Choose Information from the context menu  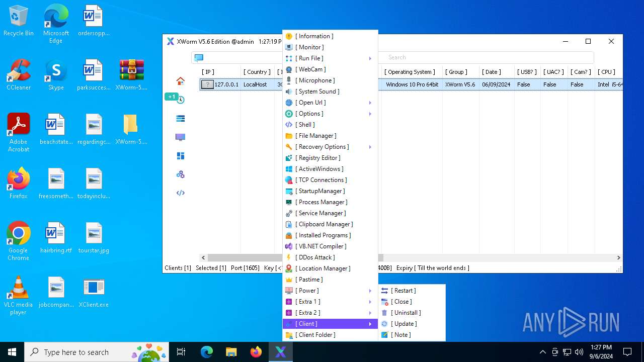pyautogui.click(x=330, y=36)
